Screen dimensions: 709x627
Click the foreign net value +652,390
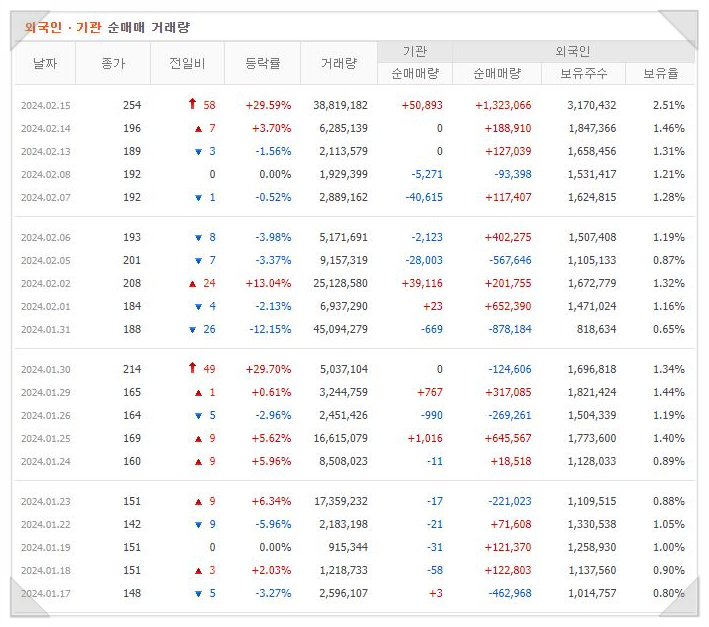[508, 306]
